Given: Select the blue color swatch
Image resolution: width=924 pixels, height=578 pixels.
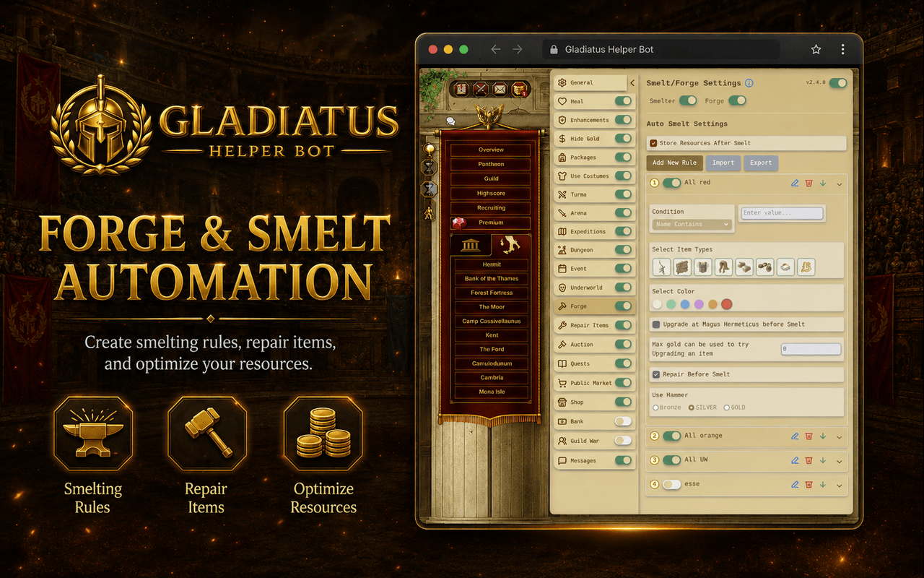Looking at the screenshot, I should click(685, 305).
